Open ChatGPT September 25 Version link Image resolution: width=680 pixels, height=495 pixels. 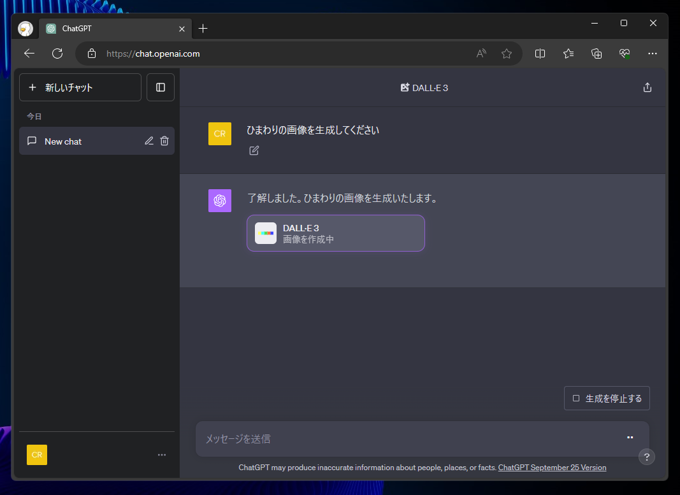552,467
